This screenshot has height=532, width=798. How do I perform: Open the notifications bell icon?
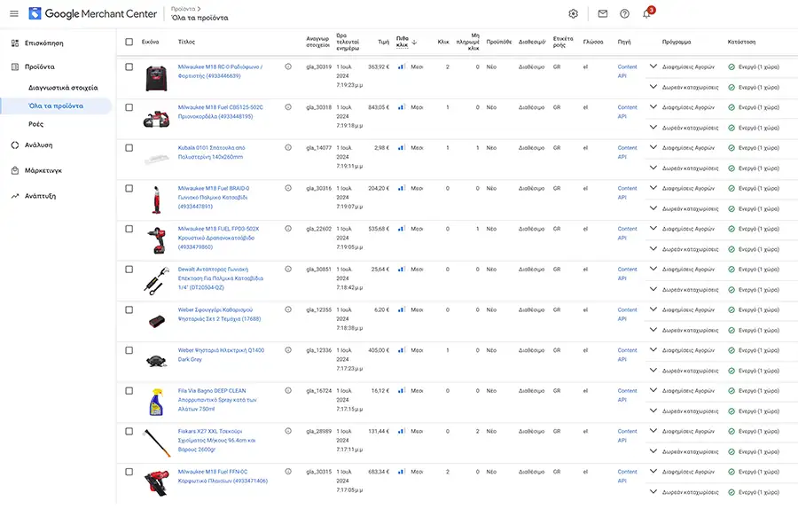(646, 14)
